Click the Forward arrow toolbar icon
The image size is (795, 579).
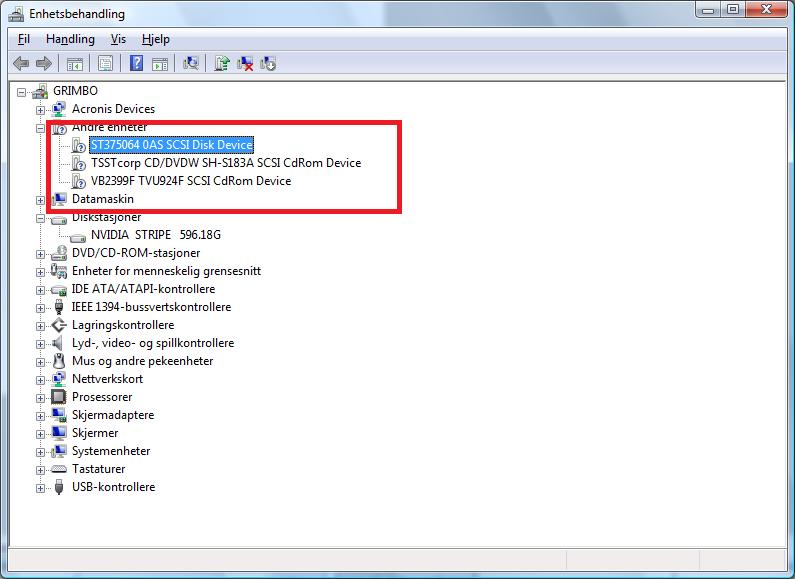pyautogui.click(x=44, y=63)
